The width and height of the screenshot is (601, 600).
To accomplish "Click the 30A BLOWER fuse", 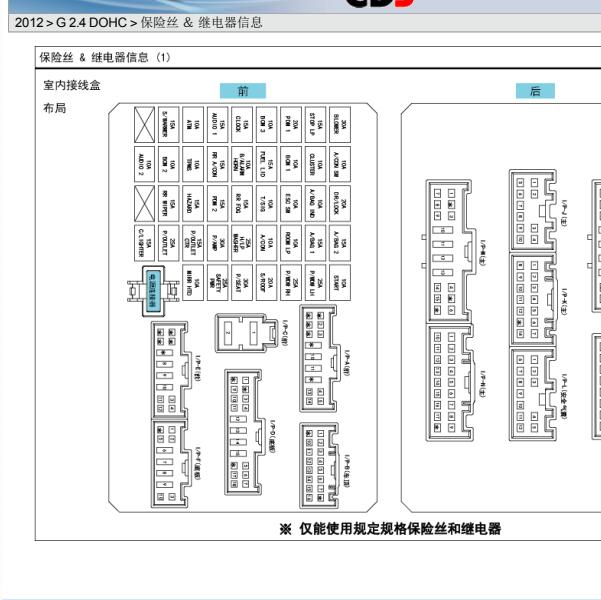I will tap(340, 125).
